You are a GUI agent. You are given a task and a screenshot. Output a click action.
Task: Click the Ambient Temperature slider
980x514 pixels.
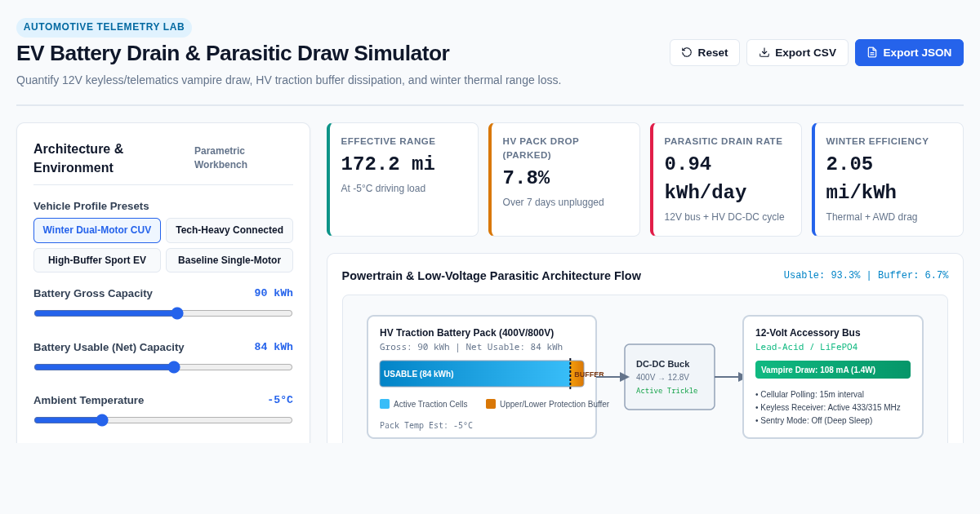pos(163,420)
